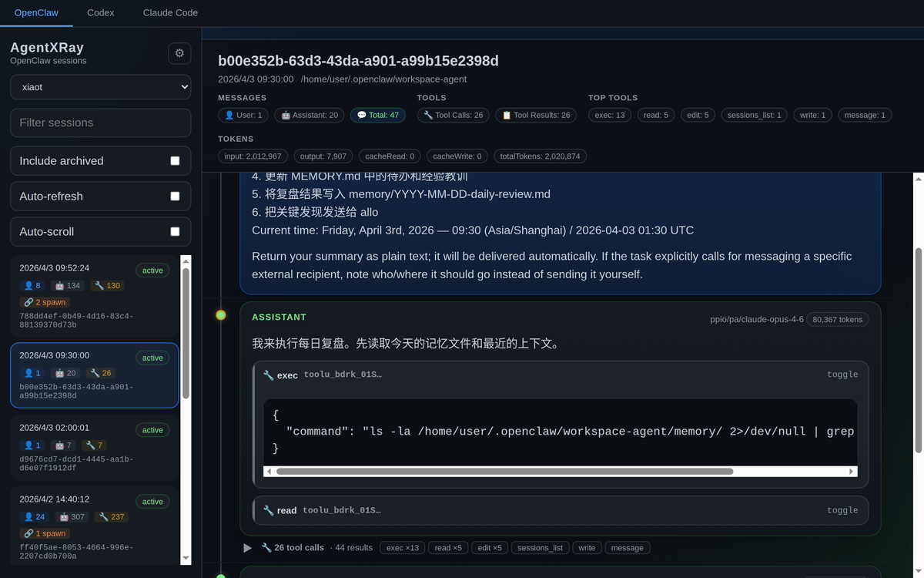Expand the exec toolu_bdrk header row
The image size is (924, 578).
(560, 375)
